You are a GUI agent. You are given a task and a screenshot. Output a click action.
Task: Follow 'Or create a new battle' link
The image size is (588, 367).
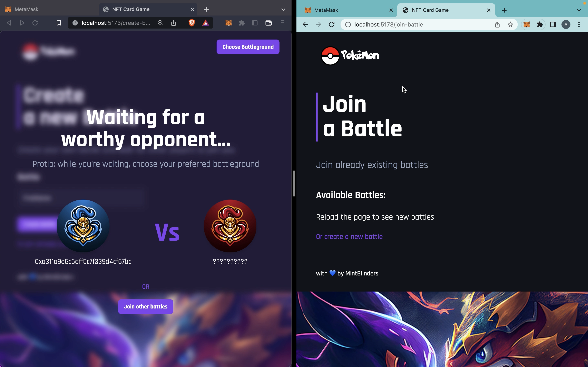point(349,237)
